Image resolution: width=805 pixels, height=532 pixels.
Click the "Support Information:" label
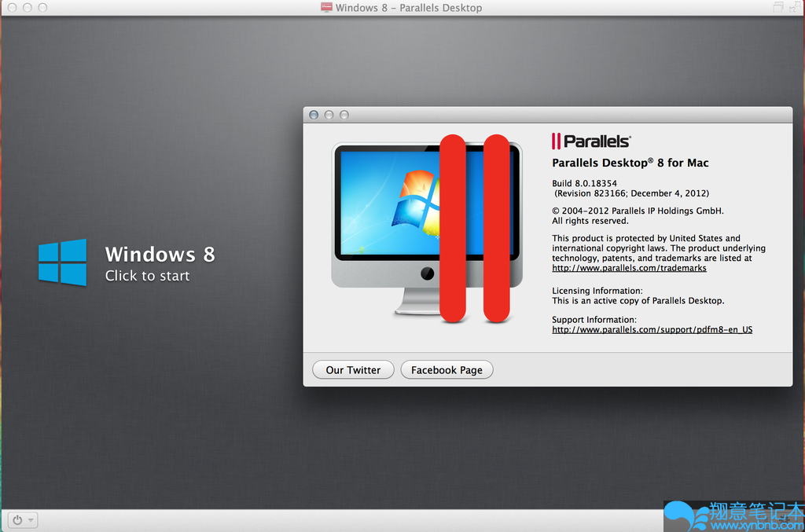point(594,320)
